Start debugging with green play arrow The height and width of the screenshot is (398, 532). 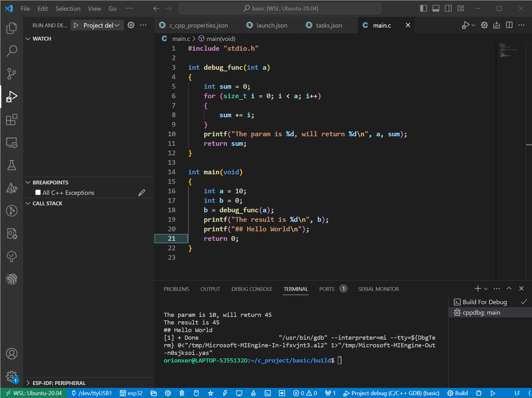point(76,25)
